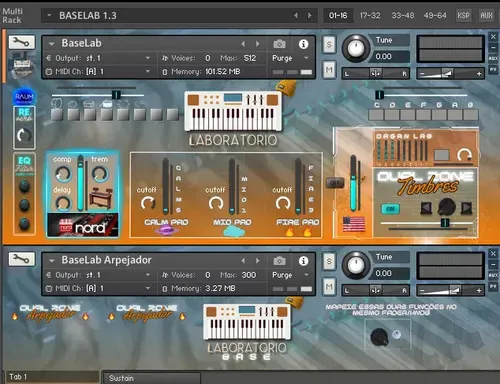Switch to rack page 01-16

pos(338,15)
